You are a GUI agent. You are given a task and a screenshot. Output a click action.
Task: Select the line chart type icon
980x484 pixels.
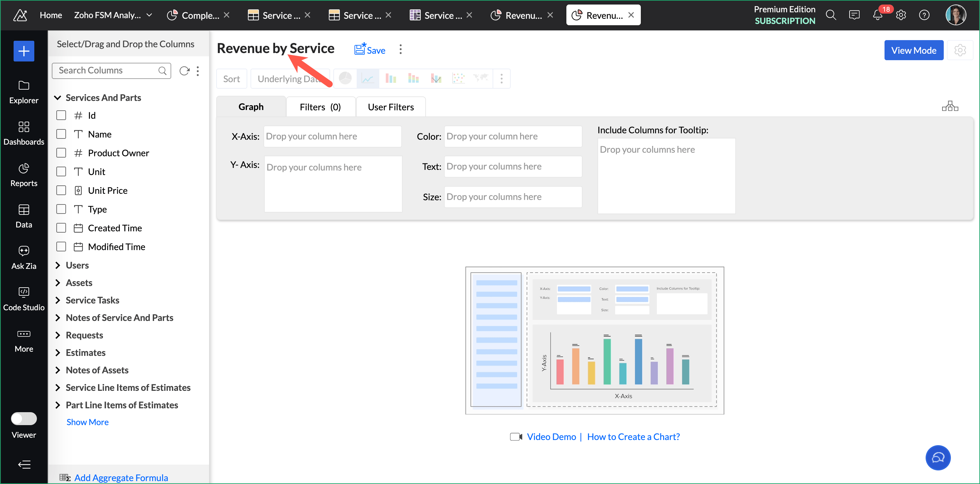point(368,79)
